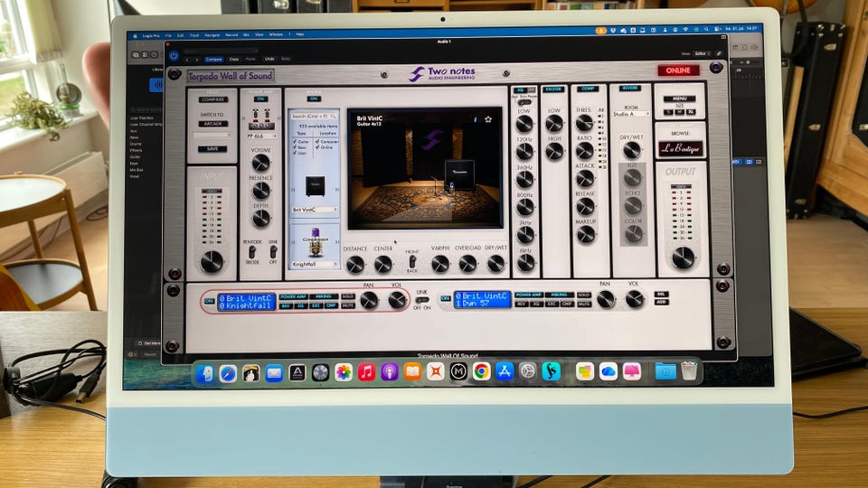
Task: Go to previous plugin preset arrow
Action: [187, 60]
